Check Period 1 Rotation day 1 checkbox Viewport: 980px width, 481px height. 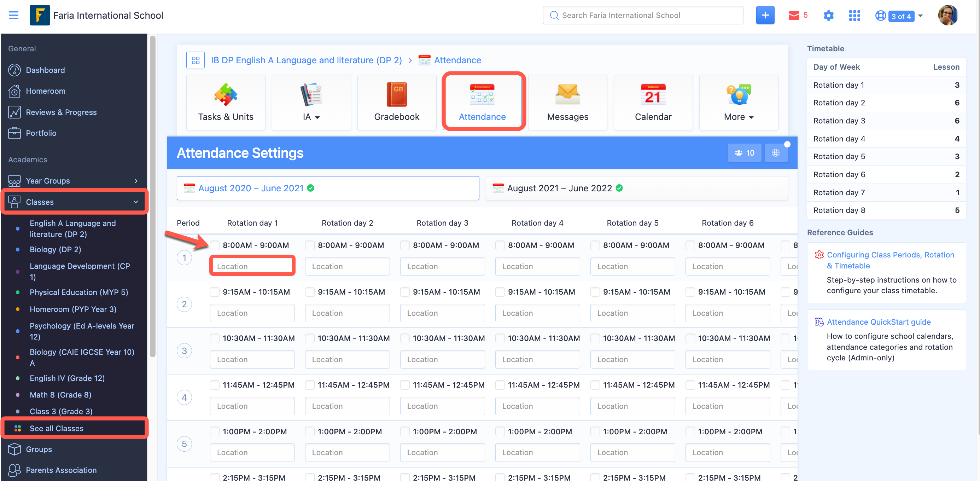pos(215,245)
